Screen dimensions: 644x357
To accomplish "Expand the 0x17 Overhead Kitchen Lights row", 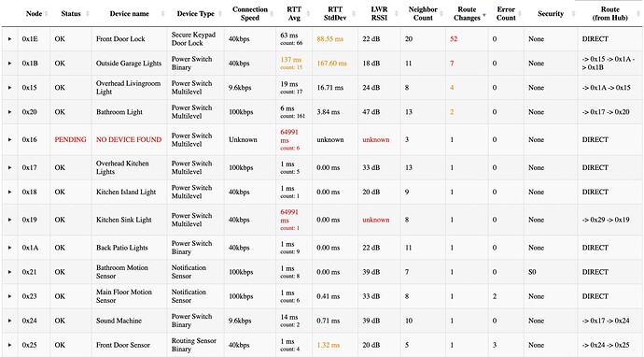I will point(10,168).
